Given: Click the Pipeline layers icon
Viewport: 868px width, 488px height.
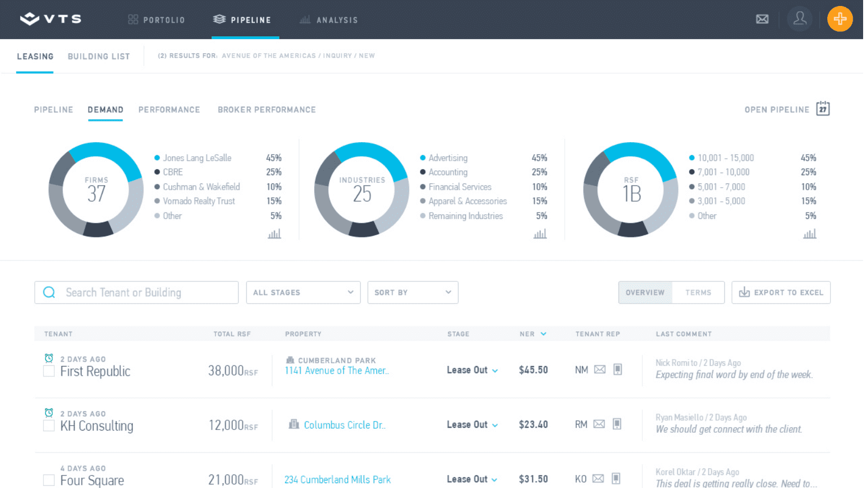Looking at the screenshot, I should [x=219, y=19].
